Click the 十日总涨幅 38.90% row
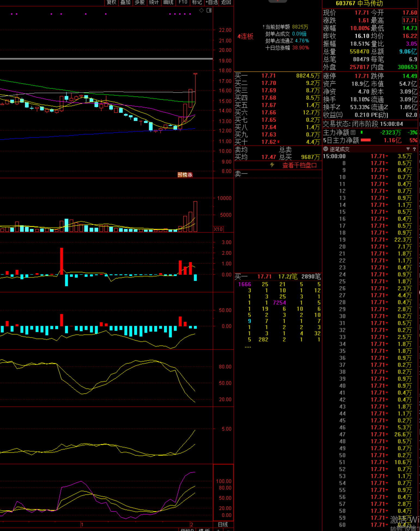The image size is (420, 531). [287, 48]
